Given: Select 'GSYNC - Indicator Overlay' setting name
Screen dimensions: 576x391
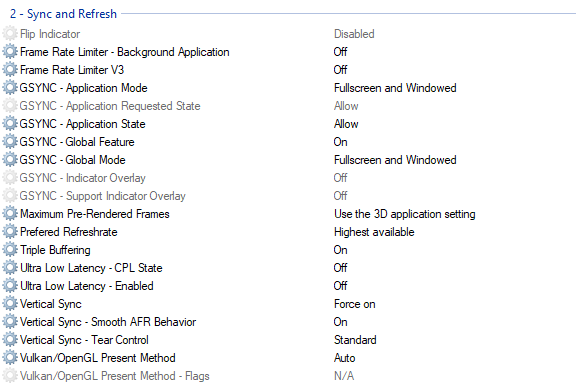Looking at the screenshot, I should [83, 178].
